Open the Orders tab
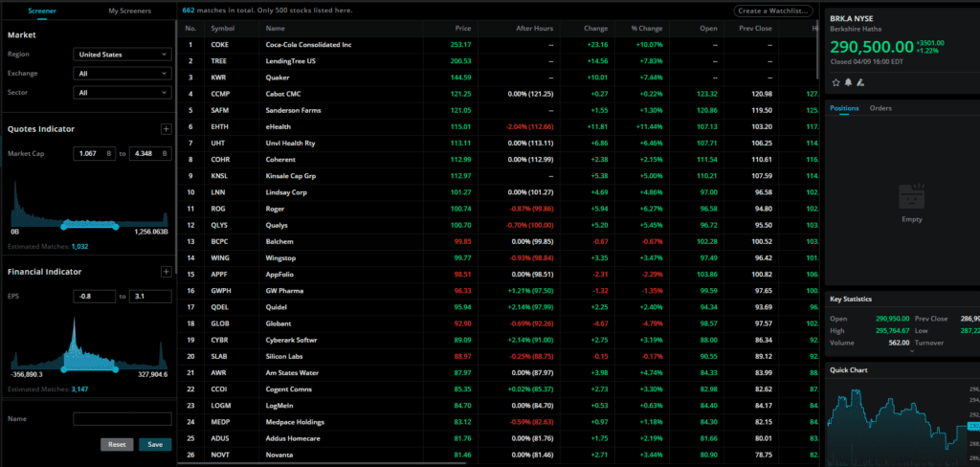The width and height of the screenshot is (980, 467). (x=880, y=108)
